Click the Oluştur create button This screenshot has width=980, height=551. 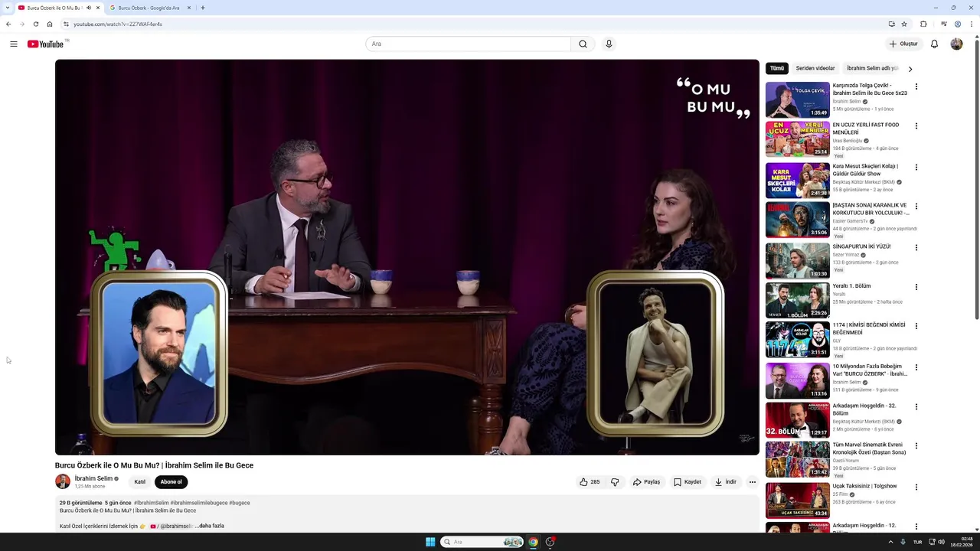[x=903, y=44]
